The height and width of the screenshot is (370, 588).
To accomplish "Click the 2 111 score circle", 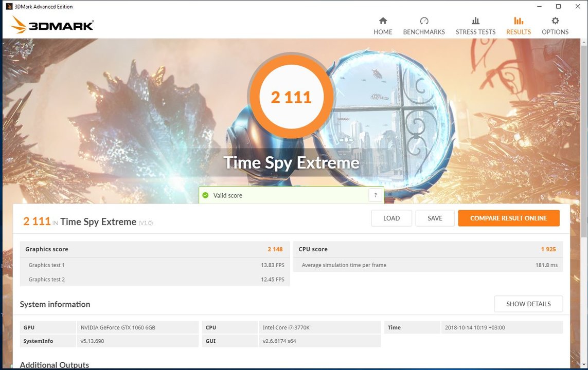I will (x=291, y=97).
